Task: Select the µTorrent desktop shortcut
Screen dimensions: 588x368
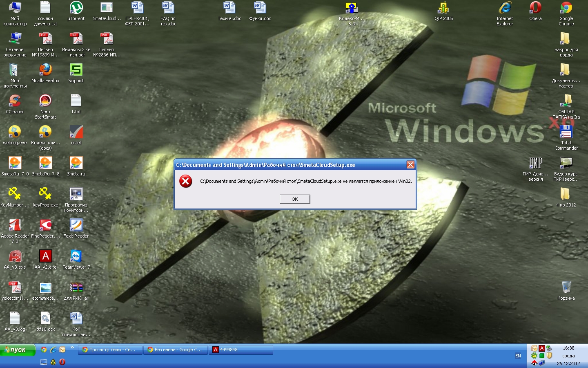Action: tap(76, 11)
